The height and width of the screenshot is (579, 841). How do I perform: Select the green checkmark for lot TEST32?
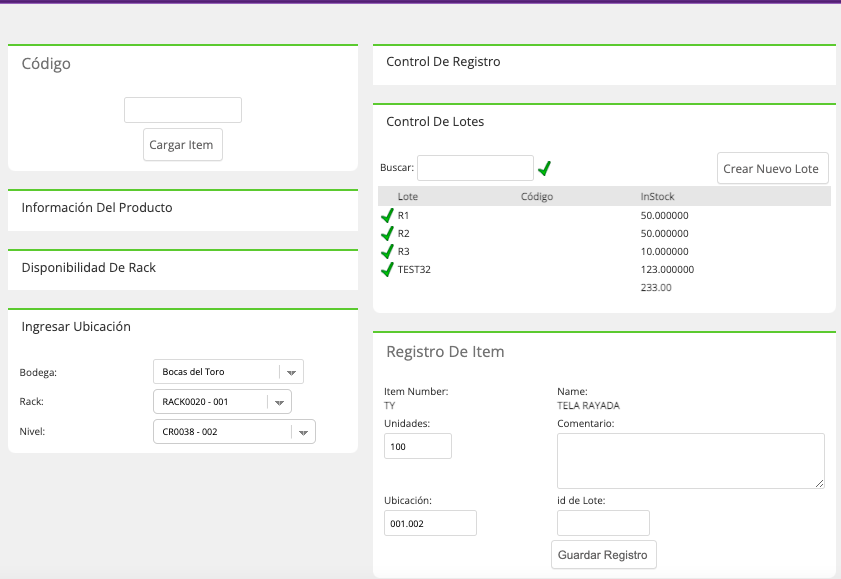point(387,270)
